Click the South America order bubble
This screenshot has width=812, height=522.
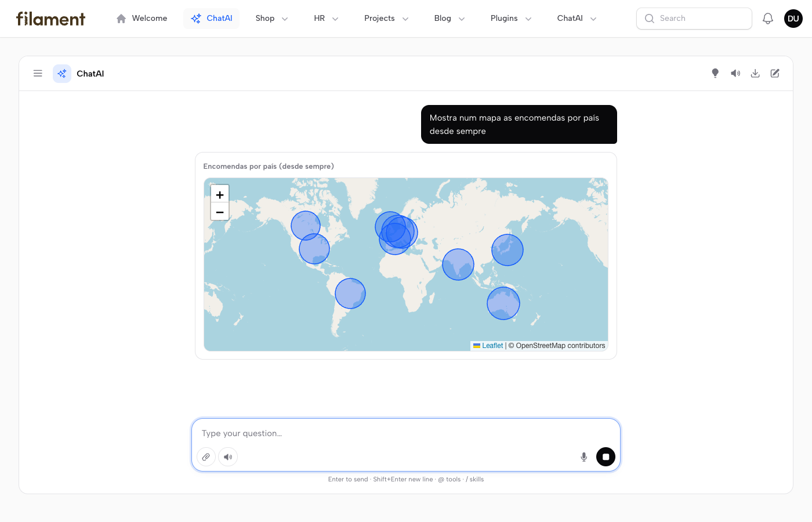coord(350,293)
